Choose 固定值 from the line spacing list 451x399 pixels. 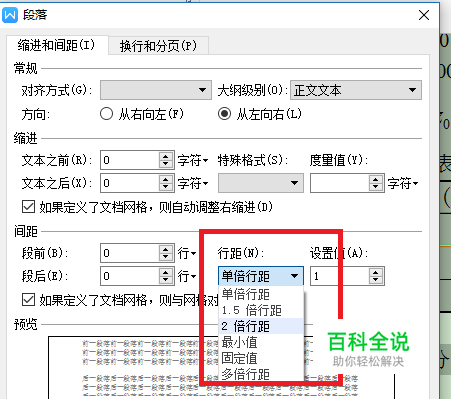point(261,358)
